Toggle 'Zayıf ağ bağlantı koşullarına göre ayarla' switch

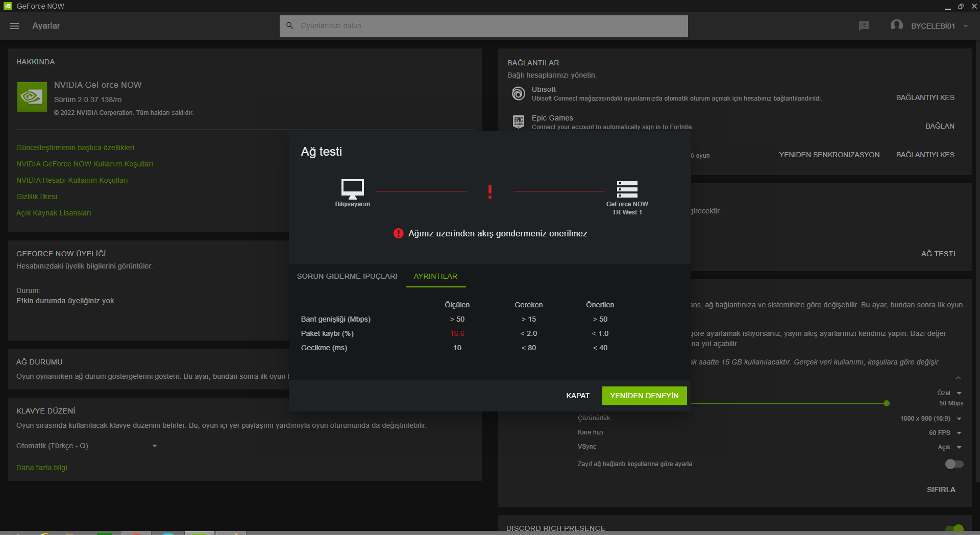tap(954, 464)
